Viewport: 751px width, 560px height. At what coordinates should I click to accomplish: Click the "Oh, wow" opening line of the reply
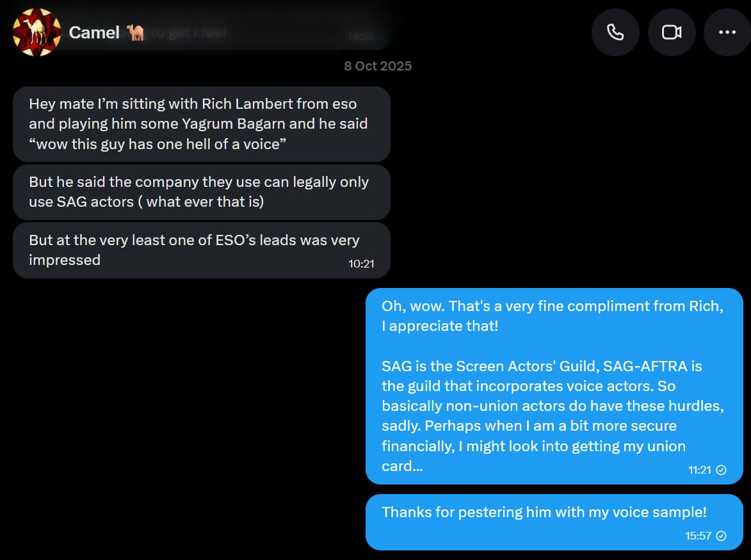(552, 316)
